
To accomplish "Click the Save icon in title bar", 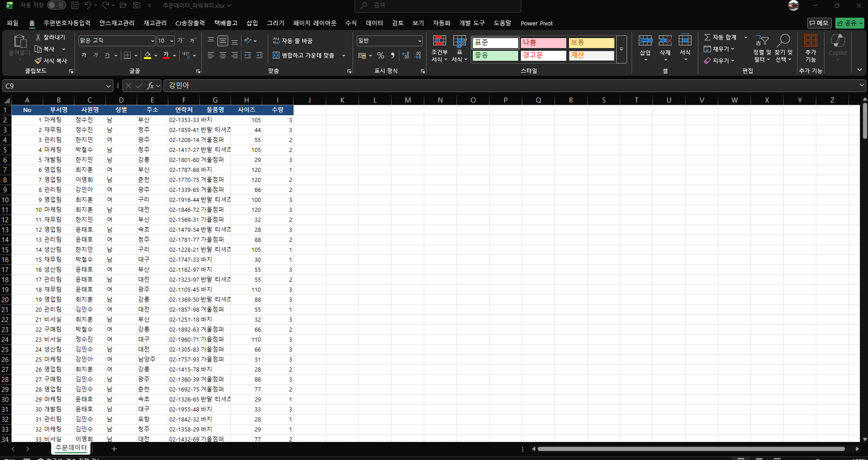I will (75, 5).
